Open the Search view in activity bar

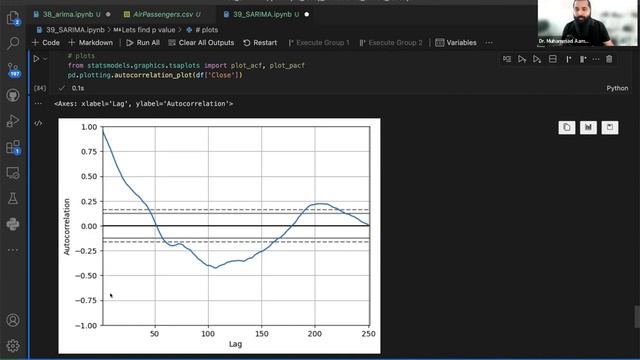[13, 43]
